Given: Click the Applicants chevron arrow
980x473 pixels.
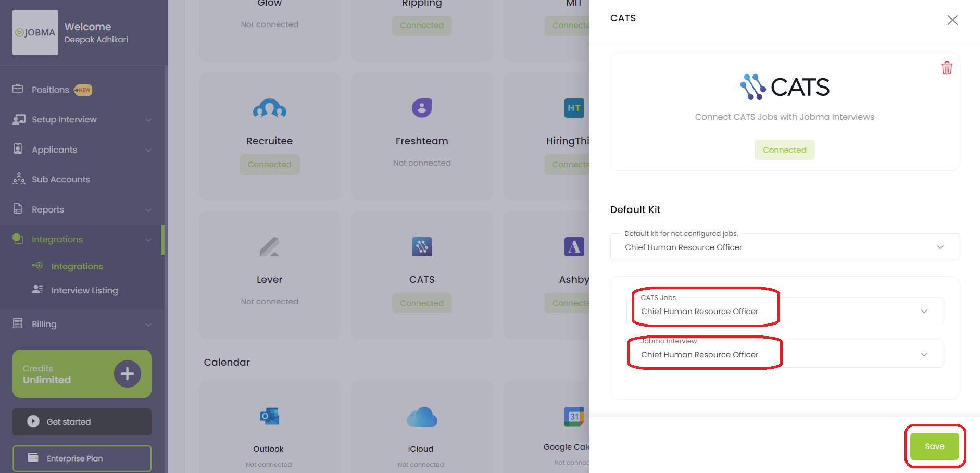Looking at the screenshot, I should pyautogui.click(x=148, y=150).
